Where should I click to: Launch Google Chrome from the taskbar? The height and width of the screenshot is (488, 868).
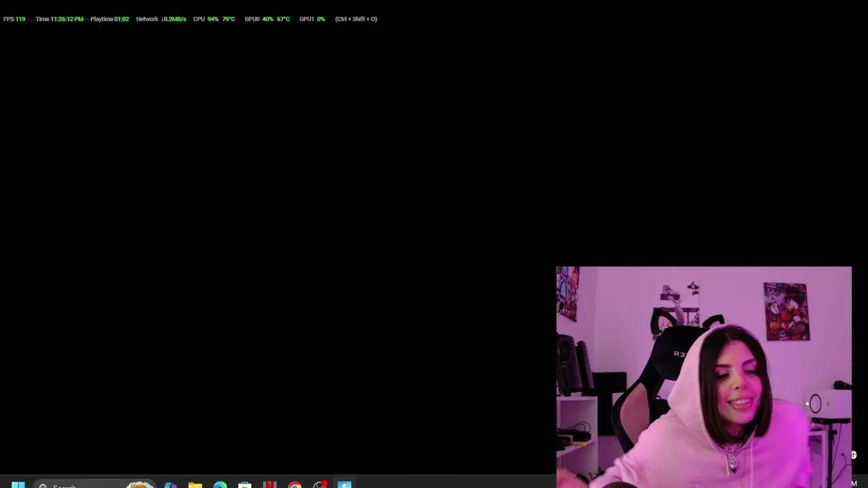(x=295, y=485)
